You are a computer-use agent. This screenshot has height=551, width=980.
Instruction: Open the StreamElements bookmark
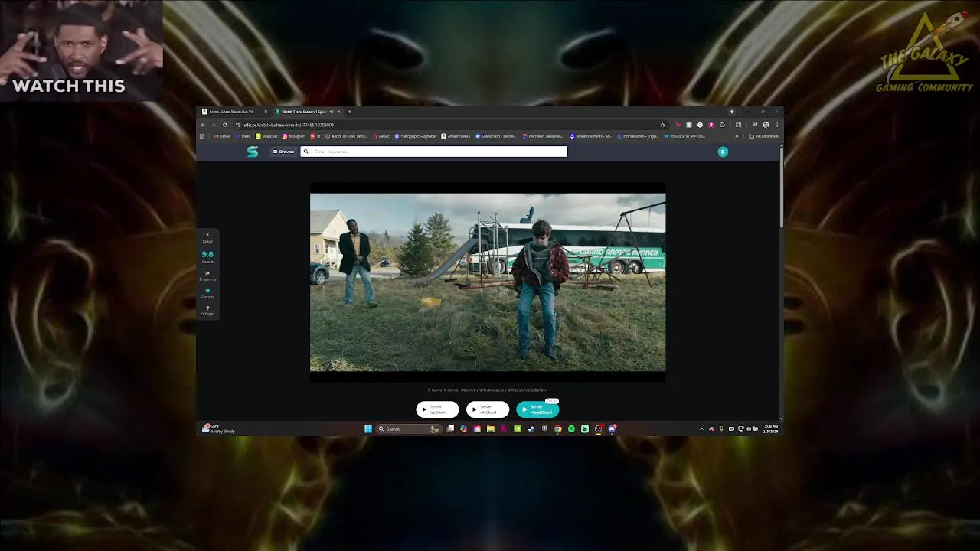(590, 136)
